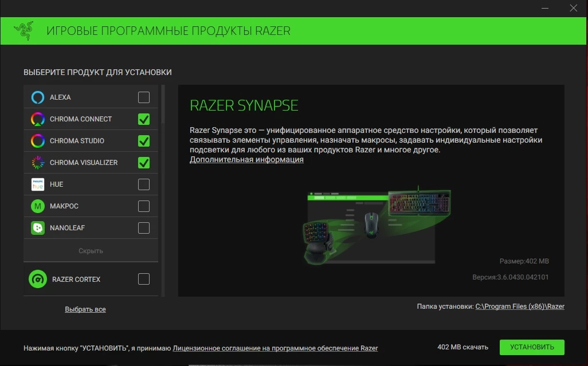Select the МАКРОС label
Image resolution: width=588 pixels, height=366 pixels.
click(x=64, y=206)
